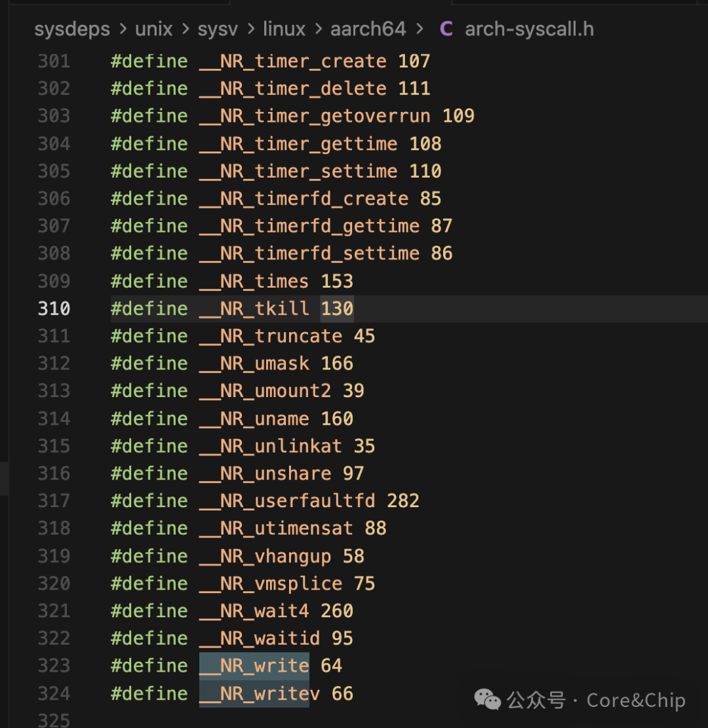The image size is (708, 728).
Task: Expand the aarch64 breadcrumb entry
Action: [368, 29]
